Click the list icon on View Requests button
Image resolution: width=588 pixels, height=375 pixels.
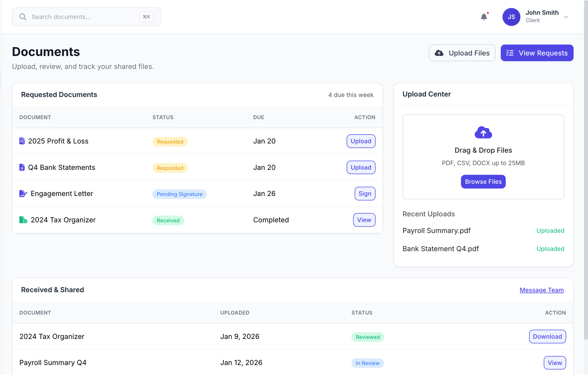coord(510,53)
